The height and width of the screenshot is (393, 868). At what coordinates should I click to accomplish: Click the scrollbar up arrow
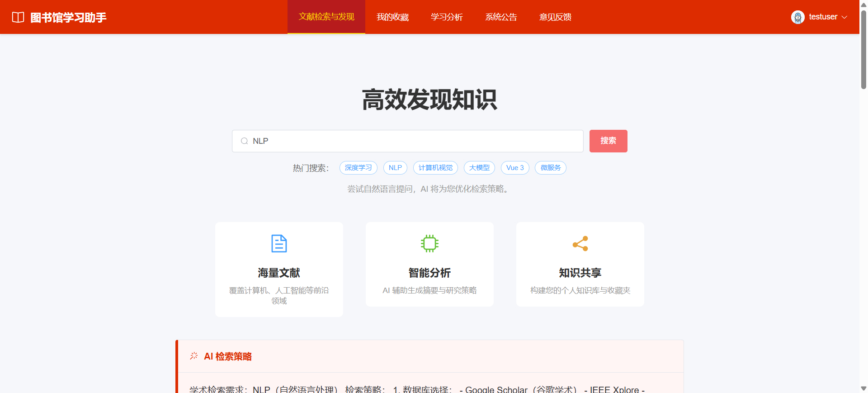pyautogui.click(x=863, y=4)
